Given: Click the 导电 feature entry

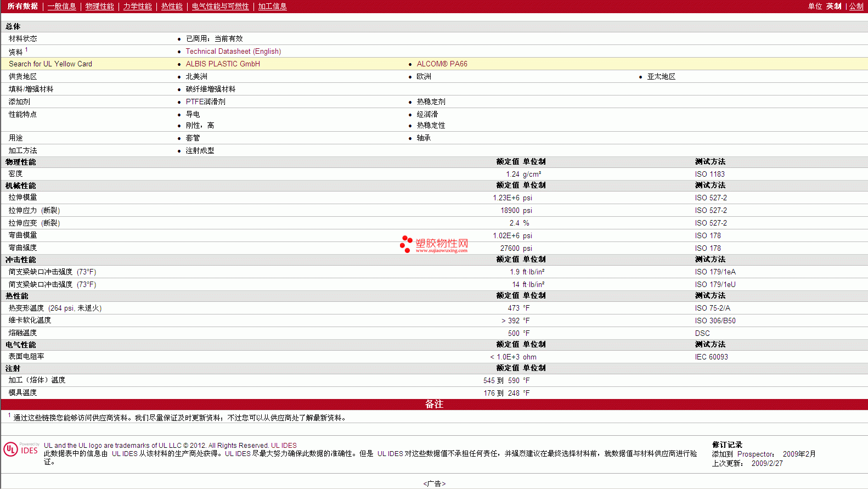Looking at the screenshot, I should point(193,114).
